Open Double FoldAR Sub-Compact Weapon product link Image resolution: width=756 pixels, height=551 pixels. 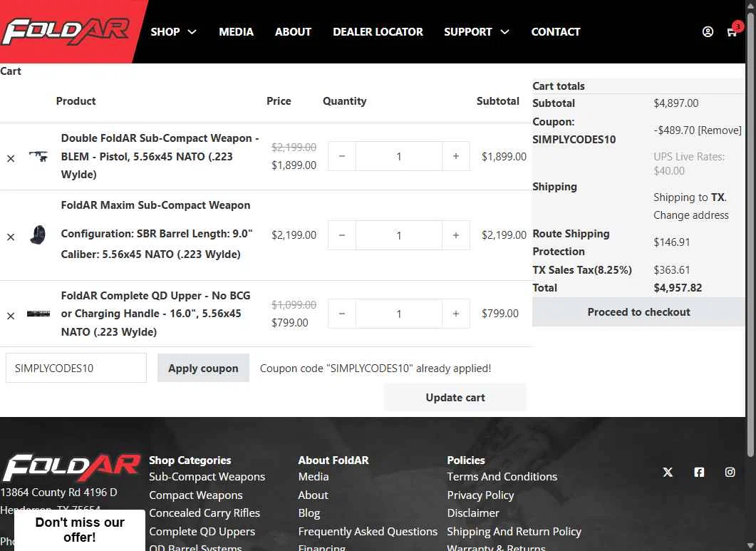point(160,156)
